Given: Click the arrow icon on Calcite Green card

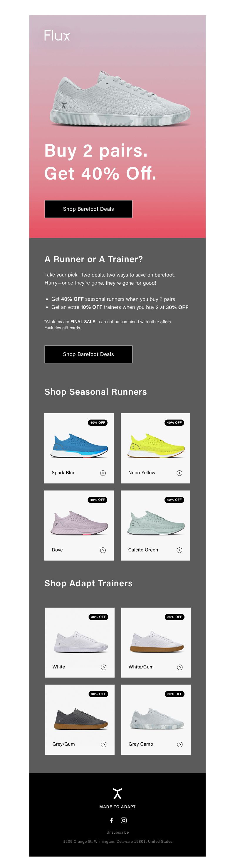Looking at the screenshot, I should pos(180,550).
